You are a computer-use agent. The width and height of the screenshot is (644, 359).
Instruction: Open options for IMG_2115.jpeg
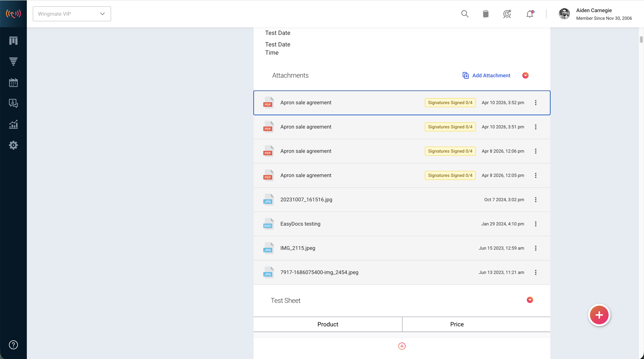(x=536, y=248)
